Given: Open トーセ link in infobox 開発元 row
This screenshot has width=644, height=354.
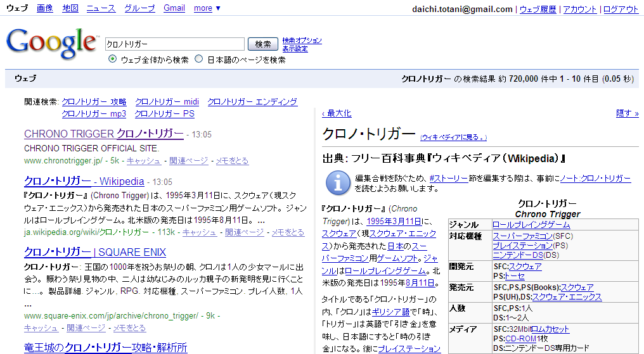Looking at the screenshot, I should [515, 276].
